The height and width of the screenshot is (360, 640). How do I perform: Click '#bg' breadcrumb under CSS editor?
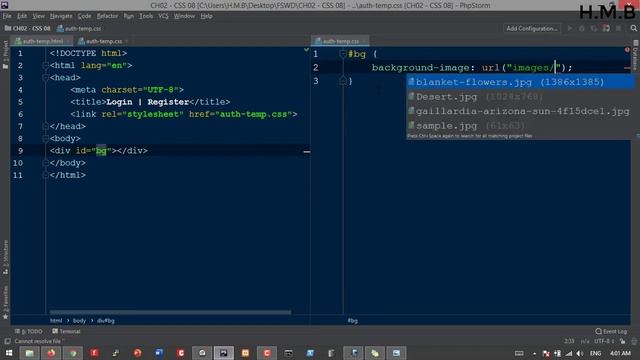point(353,321)
